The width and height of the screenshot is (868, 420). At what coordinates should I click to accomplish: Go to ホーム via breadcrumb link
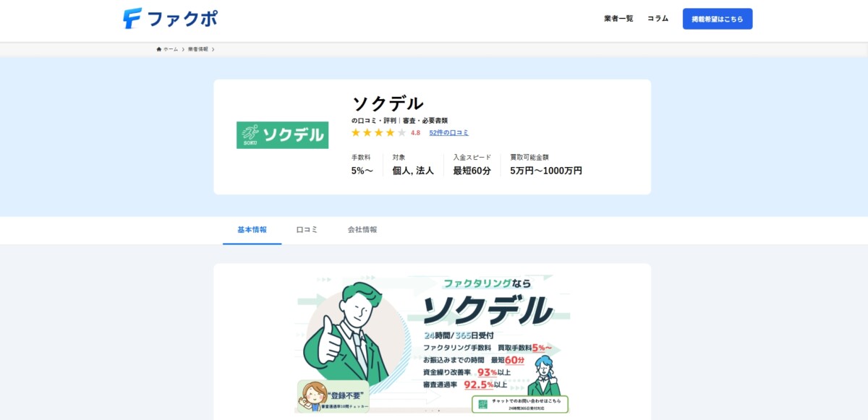point(171,49)
